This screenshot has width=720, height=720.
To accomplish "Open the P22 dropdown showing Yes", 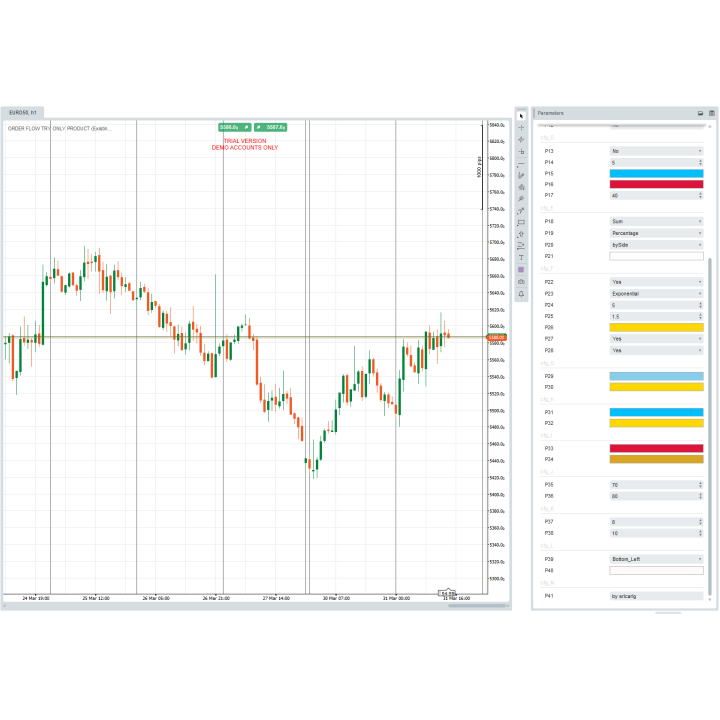I will pyautogui.click(x=657, y=282).
